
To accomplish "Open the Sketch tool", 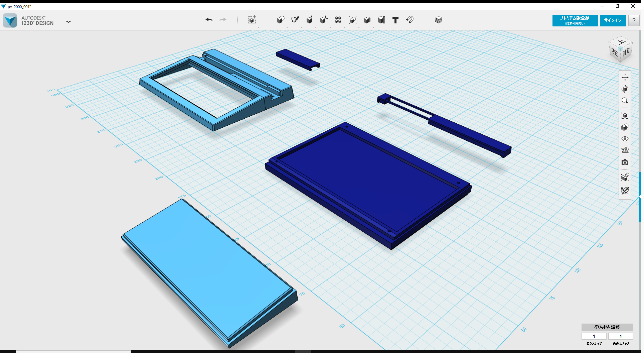I will click(295, 20).
